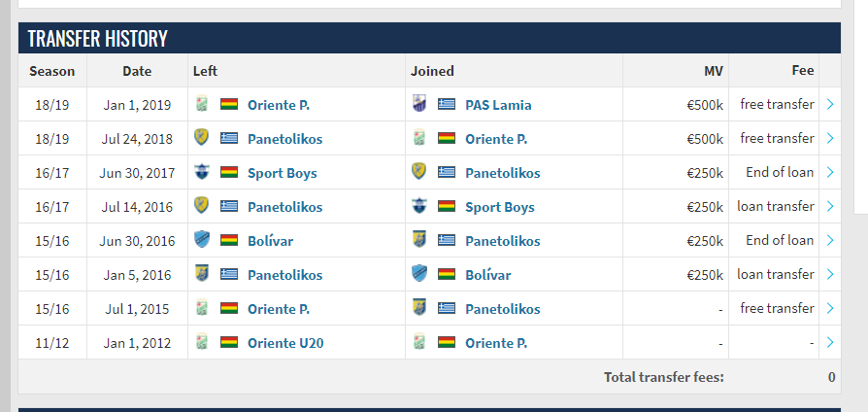Open Sport Boys link in Joined column
The image size is (868, 412).
point(499,207)
